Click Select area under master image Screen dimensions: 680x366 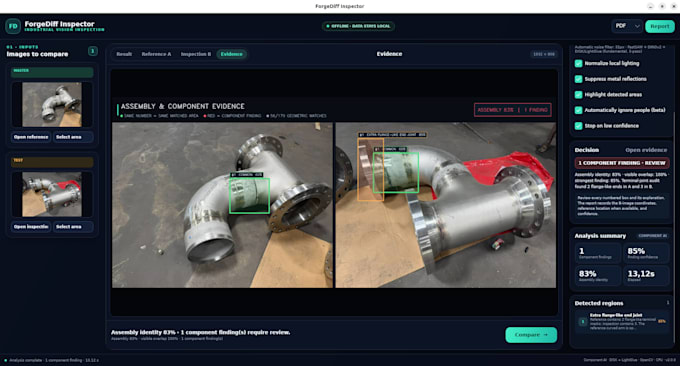(x=73, y=137)
